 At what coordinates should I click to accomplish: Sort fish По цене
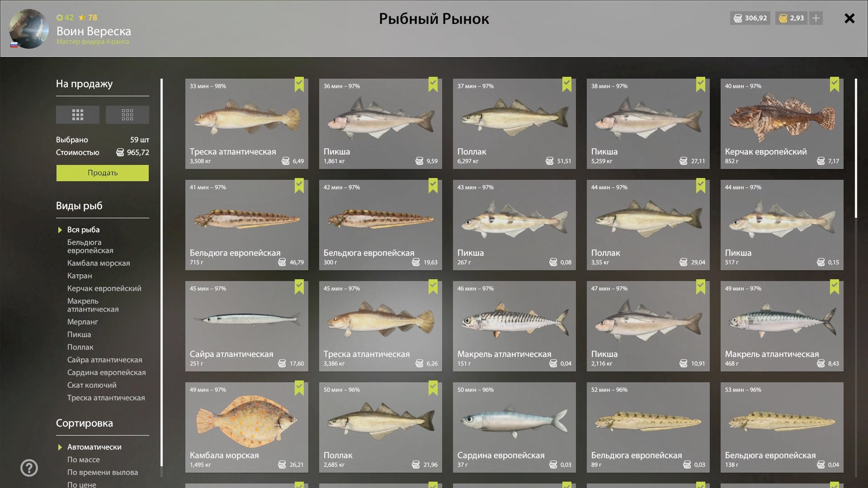[x=82, y=484]
